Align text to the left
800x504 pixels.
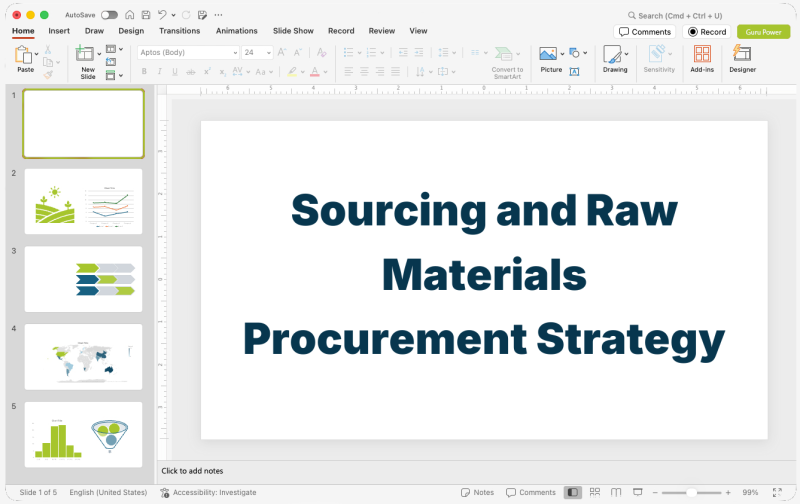tap(348, 71)
